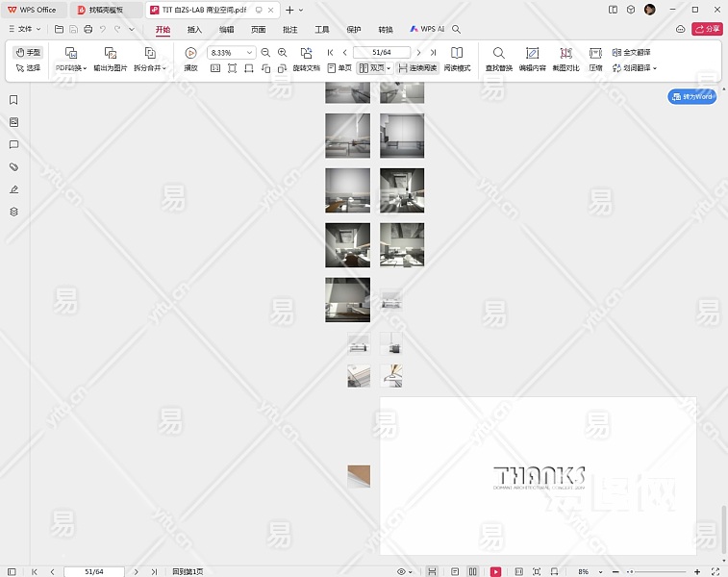Expand the PDF转换 dropdown
The image size is (728, 577).
(71, 68)
